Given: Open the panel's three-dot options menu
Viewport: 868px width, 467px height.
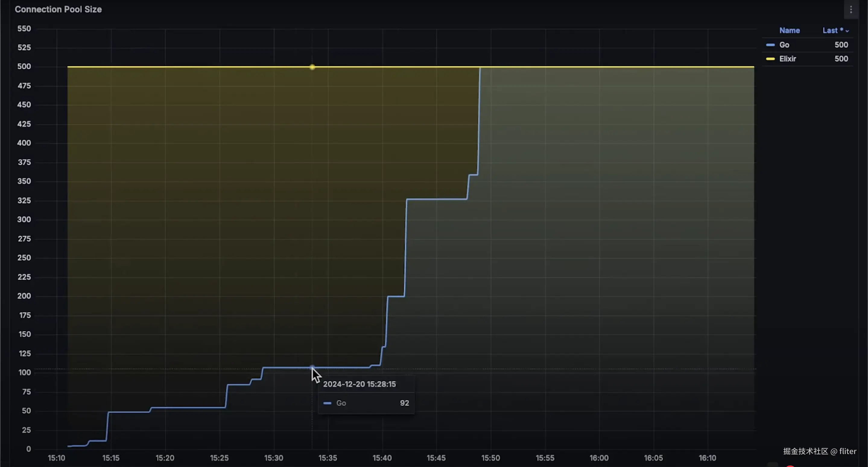Looking at the screenshot, I should (851, 10).
